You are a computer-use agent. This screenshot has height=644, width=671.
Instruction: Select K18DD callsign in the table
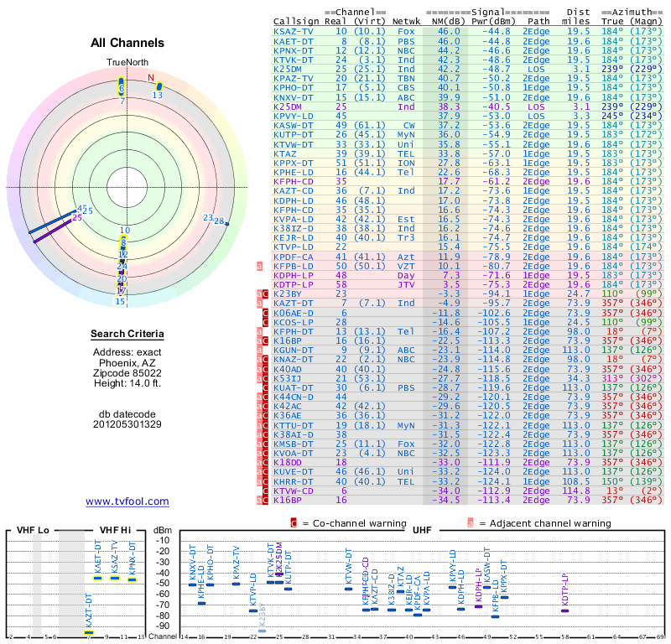(288, 463)
